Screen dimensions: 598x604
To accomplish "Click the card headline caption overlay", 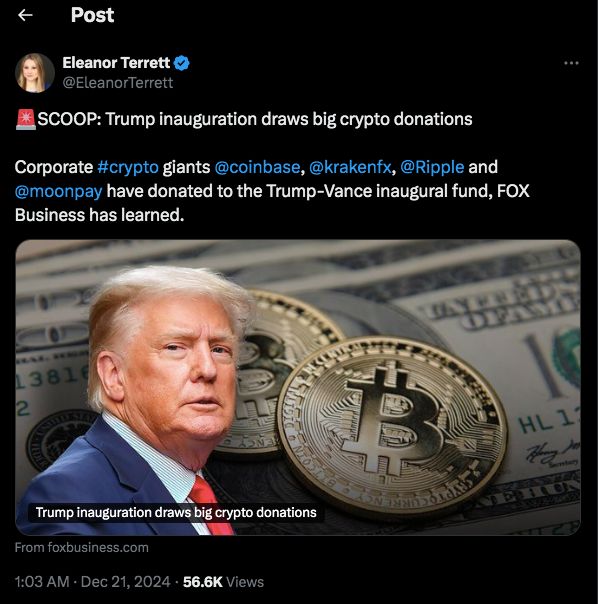I will [x=176, y=513].
